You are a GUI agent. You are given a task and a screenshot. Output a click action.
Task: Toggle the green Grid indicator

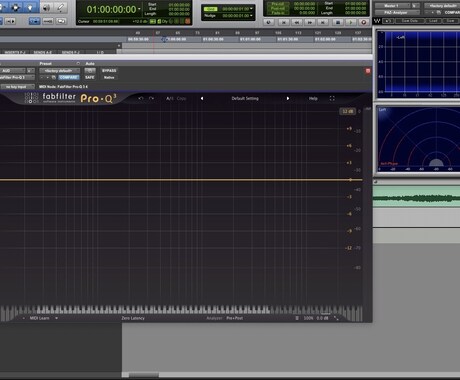pos(210,9)
